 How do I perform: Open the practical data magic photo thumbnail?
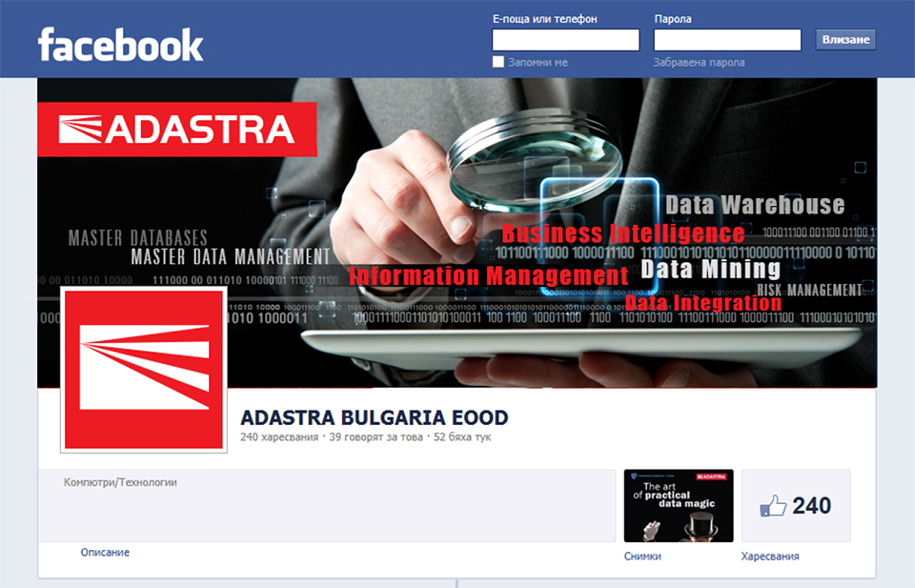pyautogui.click(x=679, y=506)
